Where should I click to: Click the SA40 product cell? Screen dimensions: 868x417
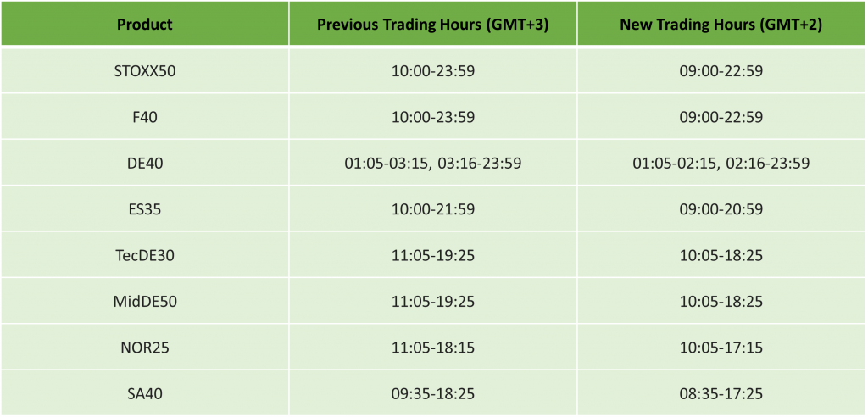pyautogui.click(x=145, y=392)
